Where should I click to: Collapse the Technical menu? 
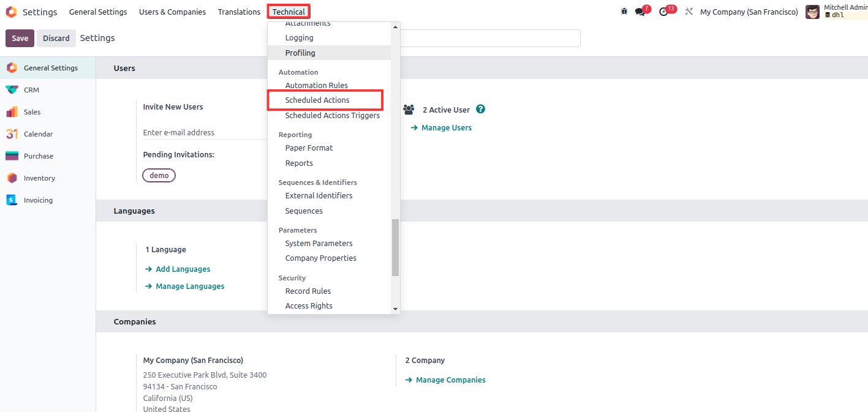289,12
